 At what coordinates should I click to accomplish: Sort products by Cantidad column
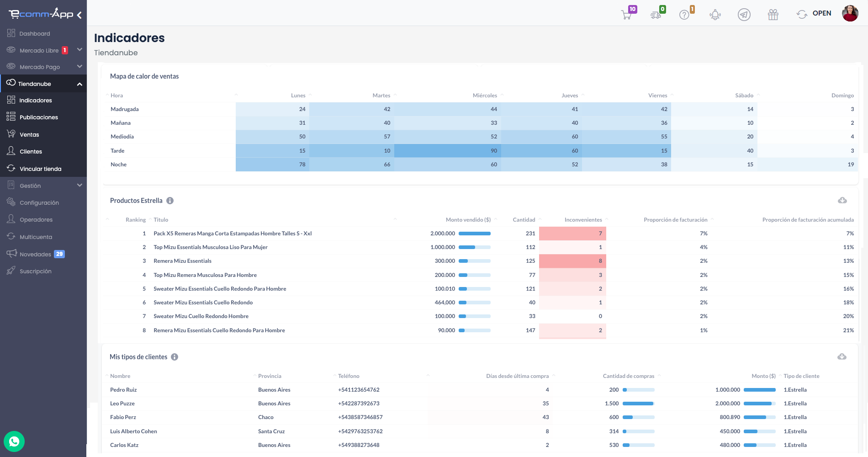(x=524, y=220)
